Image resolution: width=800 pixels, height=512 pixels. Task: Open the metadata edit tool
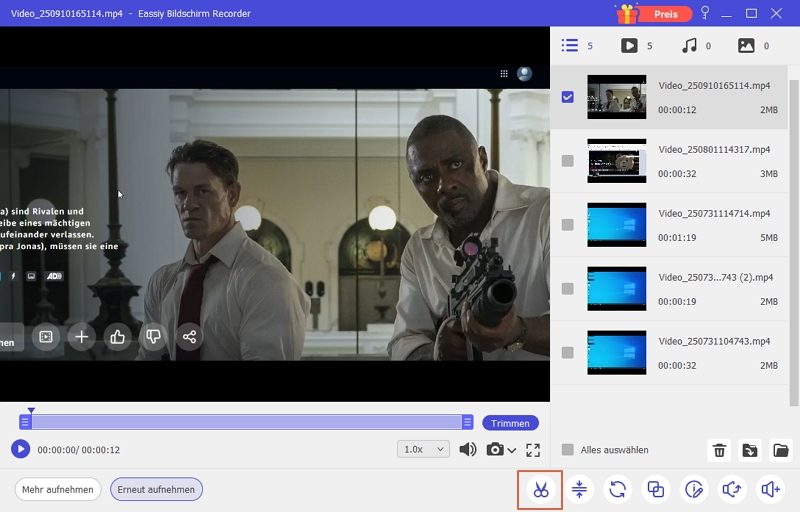tap(694, 490)
